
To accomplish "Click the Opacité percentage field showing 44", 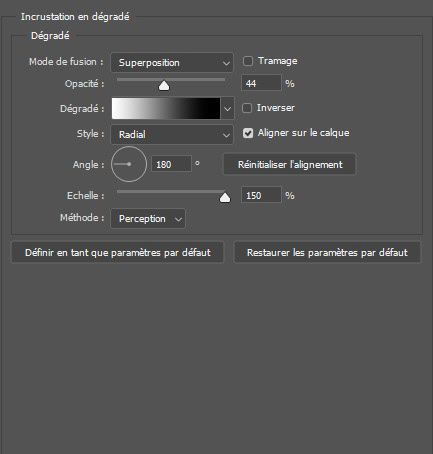I will (x=261, y=83).
